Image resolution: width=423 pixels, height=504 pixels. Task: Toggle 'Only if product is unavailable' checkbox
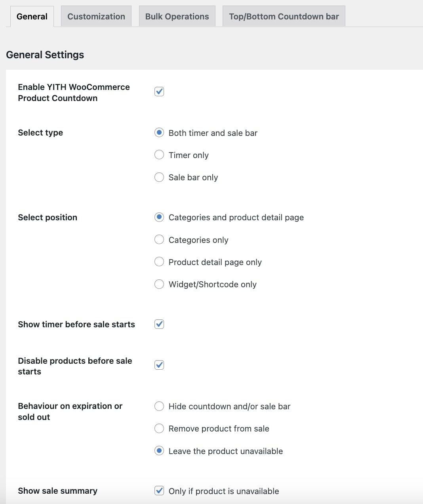(159, 491)
